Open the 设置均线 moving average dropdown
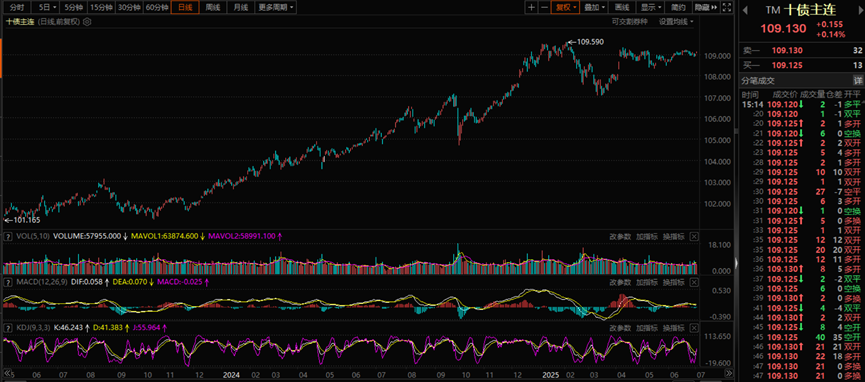Viewport: 865px width, 382px height. tap(676, 22)
